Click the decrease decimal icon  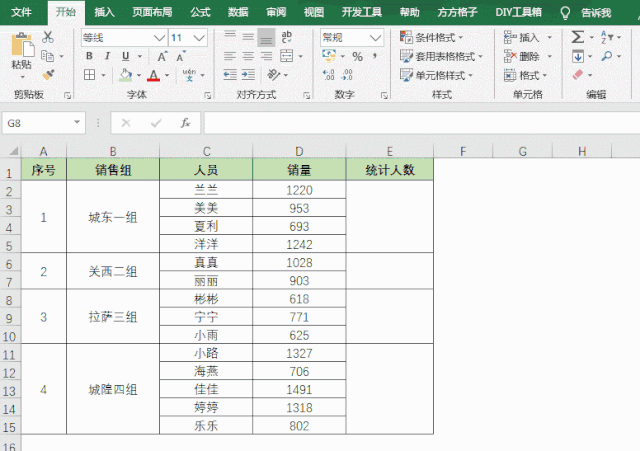347,75
